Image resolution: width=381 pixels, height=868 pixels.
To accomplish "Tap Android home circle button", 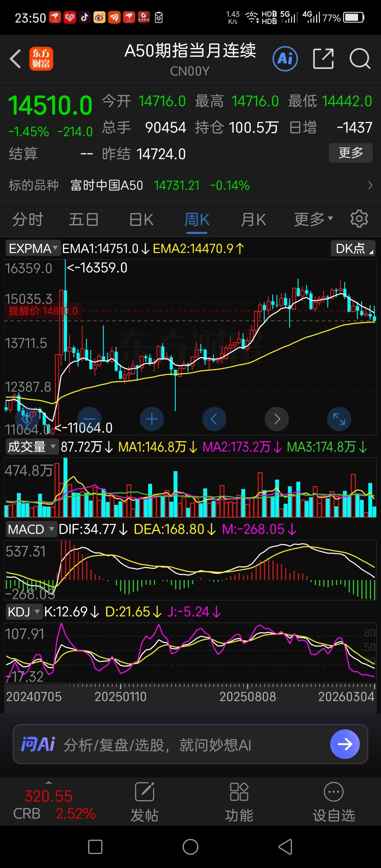I will pyautogui.click(x=190, y=847).
